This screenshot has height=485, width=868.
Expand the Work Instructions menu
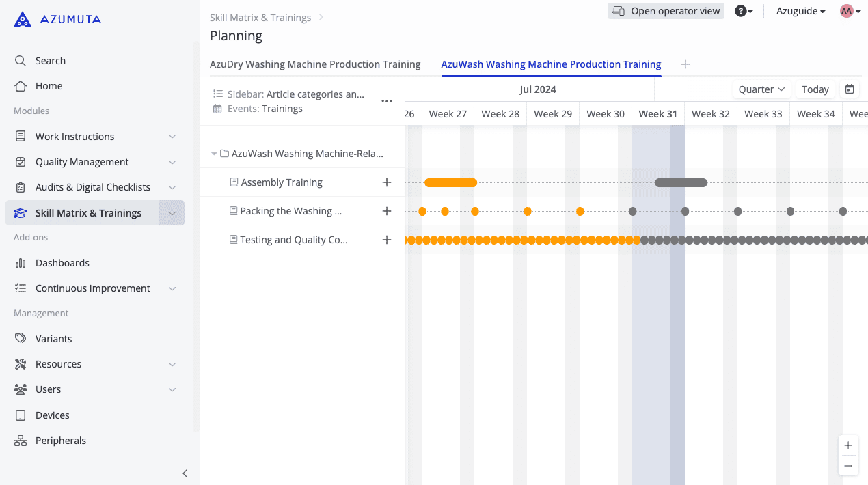[x=172, y=137]
